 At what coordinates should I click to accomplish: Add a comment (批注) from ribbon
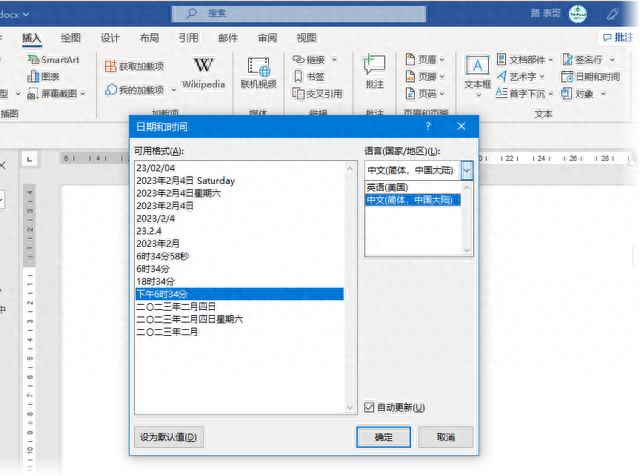(374, 72)
